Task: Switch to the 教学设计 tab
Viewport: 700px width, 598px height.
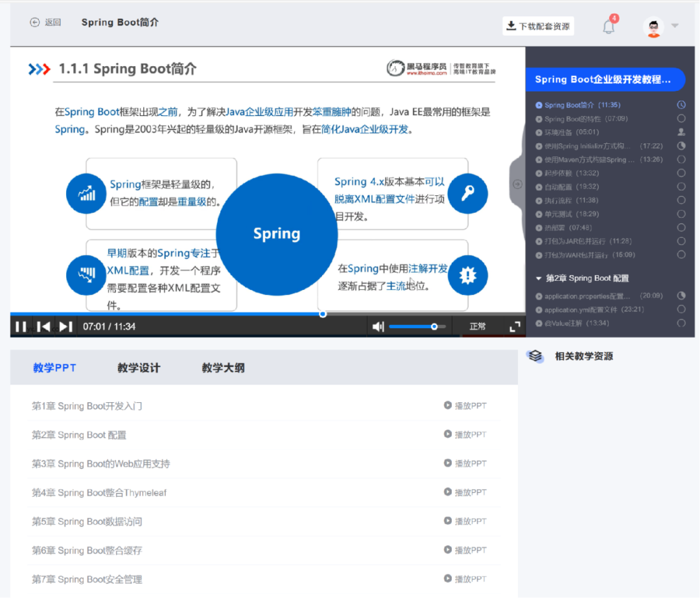Action: click(139, 368)
